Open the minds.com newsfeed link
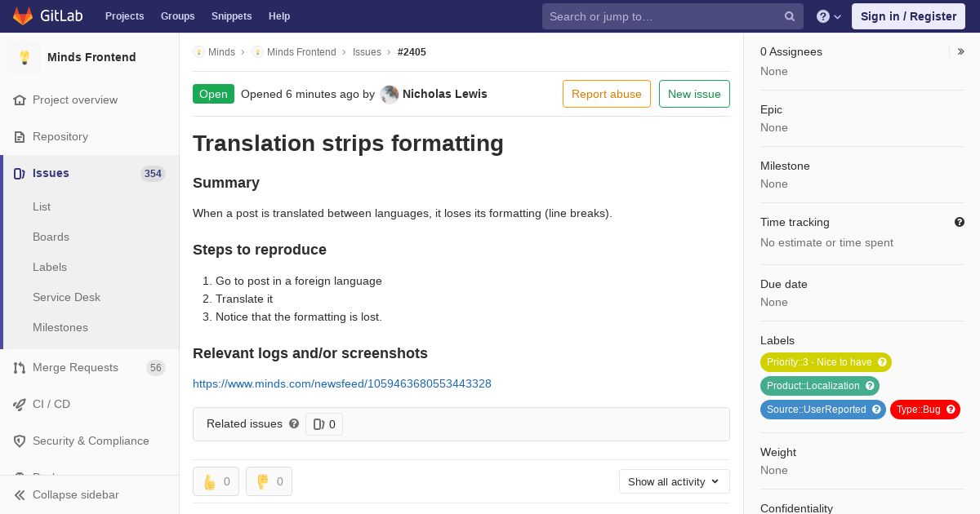The width and height of the screenshot is (980, 514). point(342,383)
